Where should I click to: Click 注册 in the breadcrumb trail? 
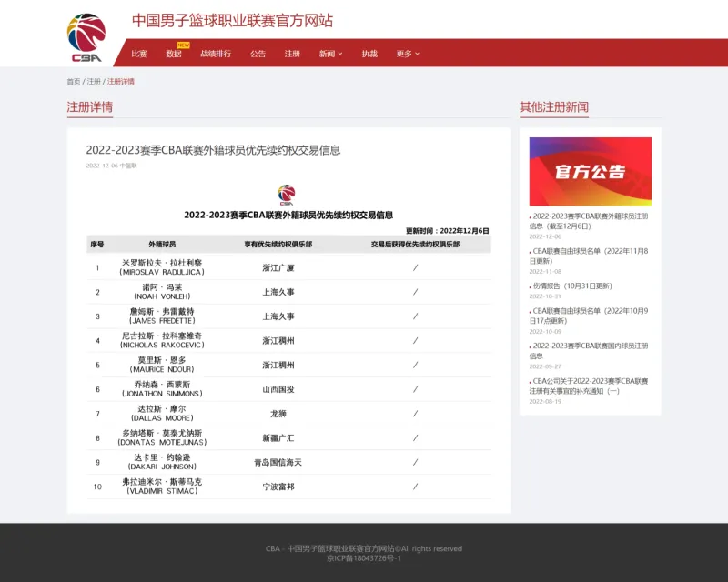tap(94, 82)
